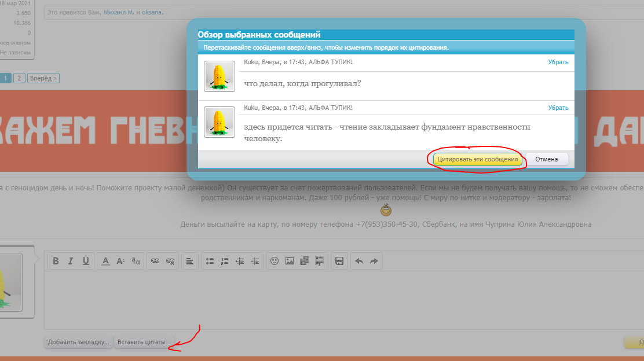
Task: Open the text color picker
Action: click(x=105, y=261)
